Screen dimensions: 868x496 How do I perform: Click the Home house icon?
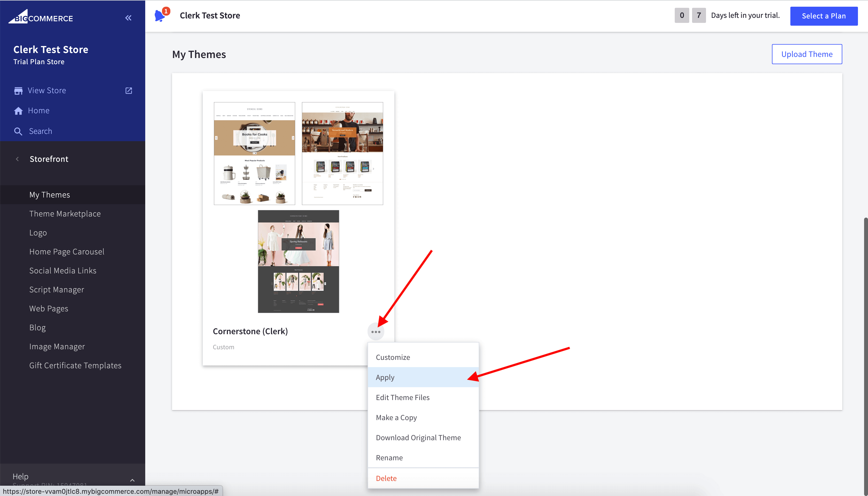[x=18, y=111]
